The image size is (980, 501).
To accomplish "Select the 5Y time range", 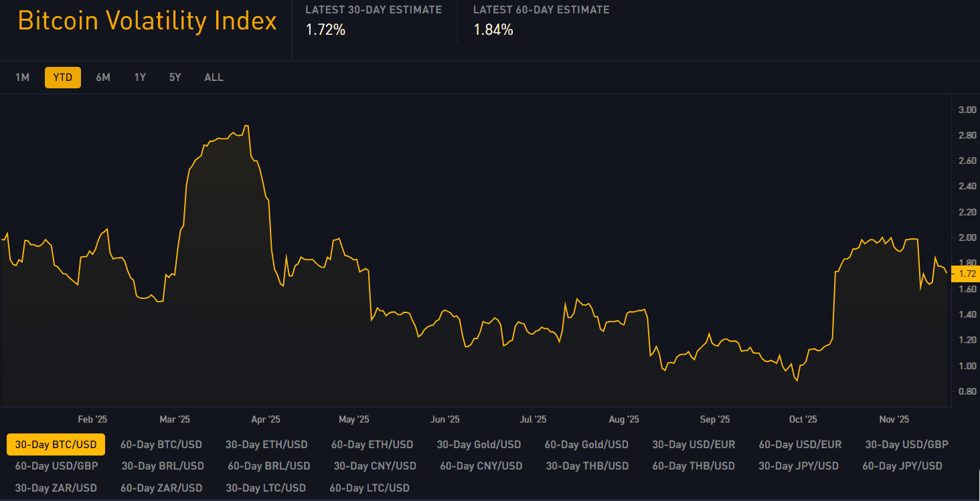I will point(175,77).
